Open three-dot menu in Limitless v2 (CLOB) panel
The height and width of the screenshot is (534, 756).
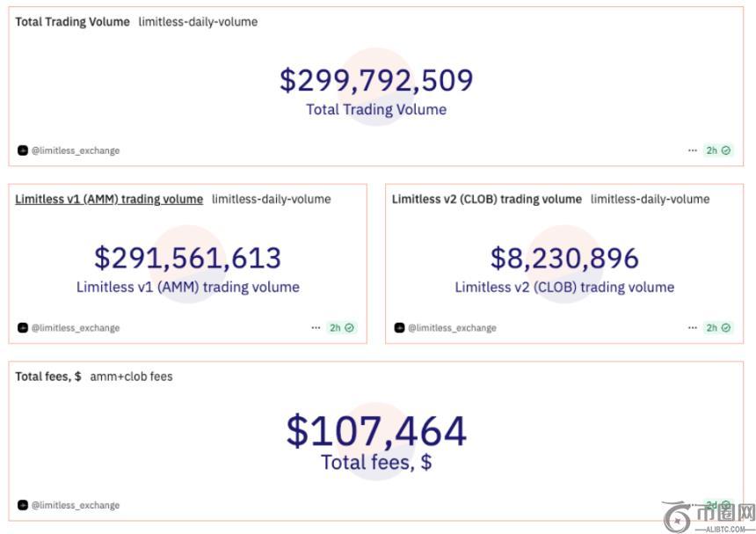[x=693, y=328]
